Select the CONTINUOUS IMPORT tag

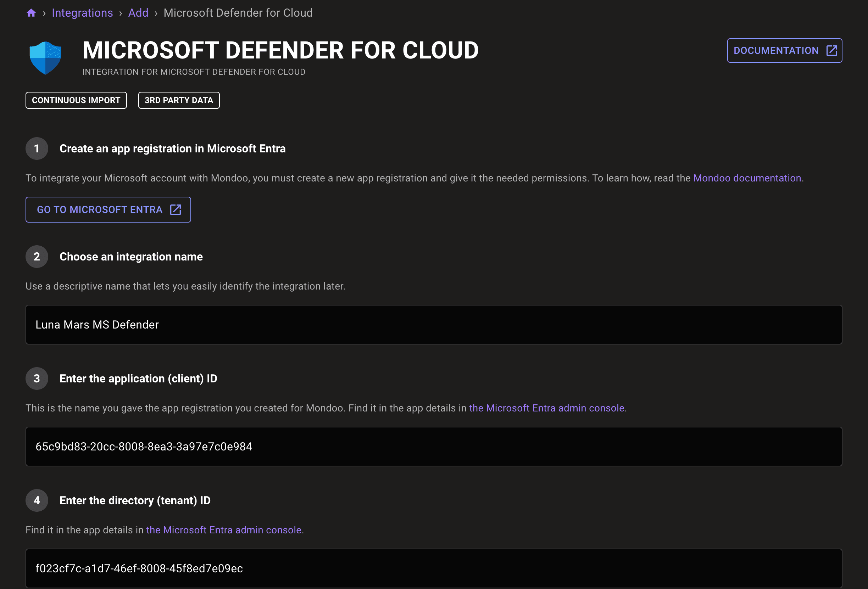76,100
